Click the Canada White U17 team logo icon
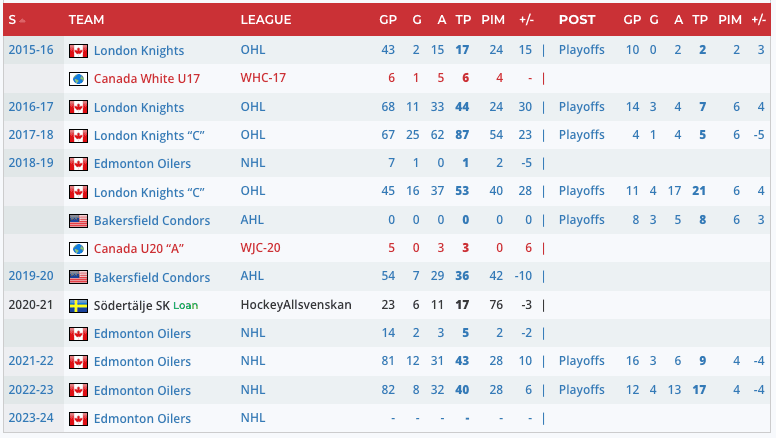Screen dimensions: 776x438 click(78, 78)
